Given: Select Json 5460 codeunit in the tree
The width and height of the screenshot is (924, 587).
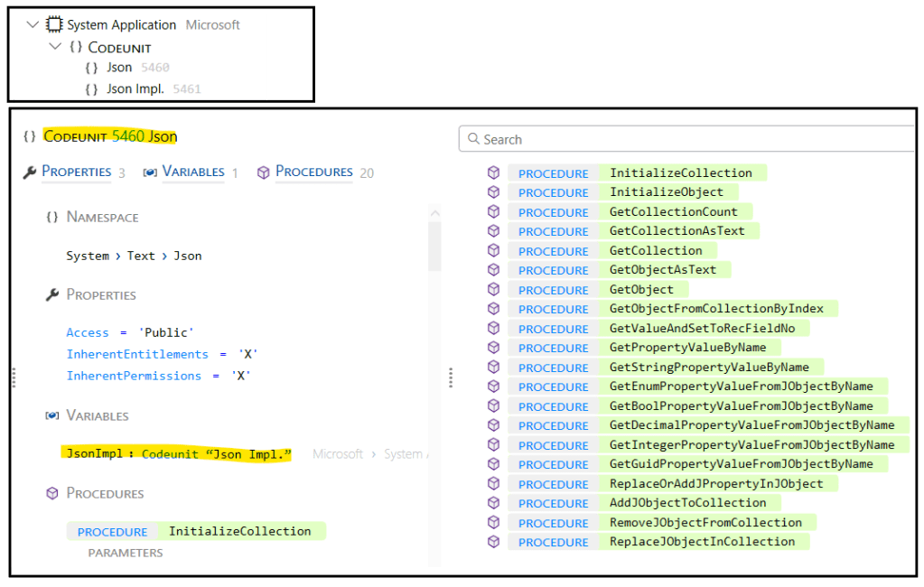Looking at the screenshot, I should (x=119, y=67).
